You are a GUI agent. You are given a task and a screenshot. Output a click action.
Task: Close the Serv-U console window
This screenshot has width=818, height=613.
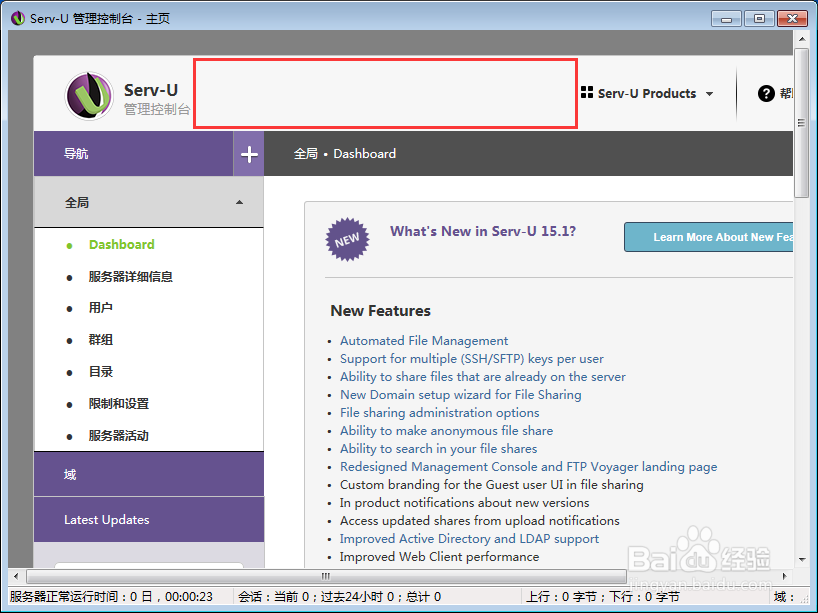pyautogui.click(x=792, y=19)
